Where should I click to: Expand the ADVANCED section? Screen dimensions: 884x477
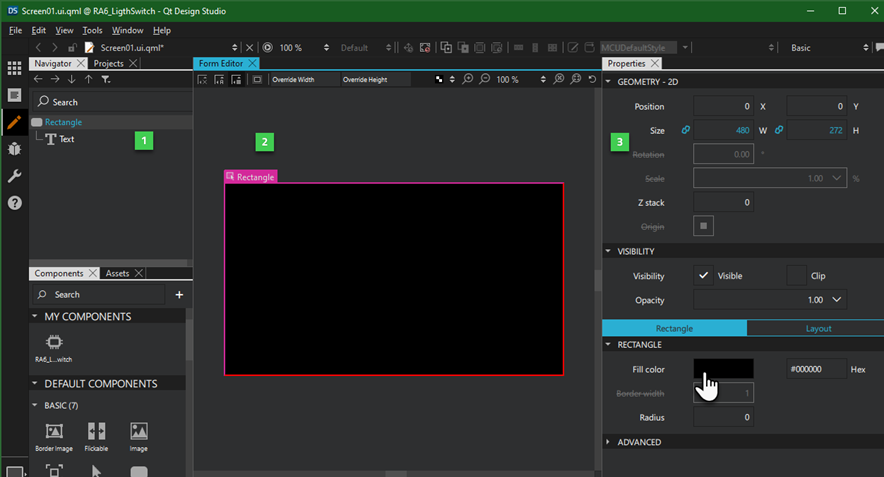point(610,442)
